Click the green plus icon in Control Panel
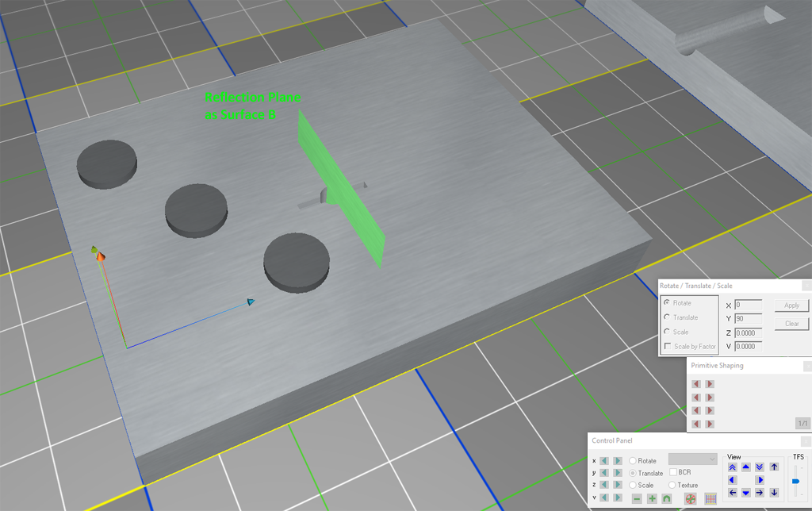812x511 pixels. (x=652, y=498)
